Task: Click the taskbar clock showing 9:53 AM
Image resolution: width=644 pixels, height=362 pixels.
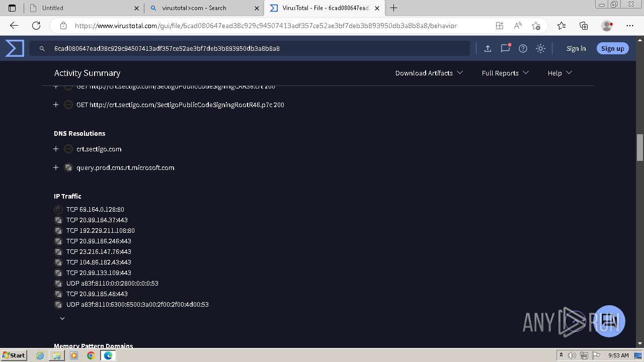Action: 618,355
